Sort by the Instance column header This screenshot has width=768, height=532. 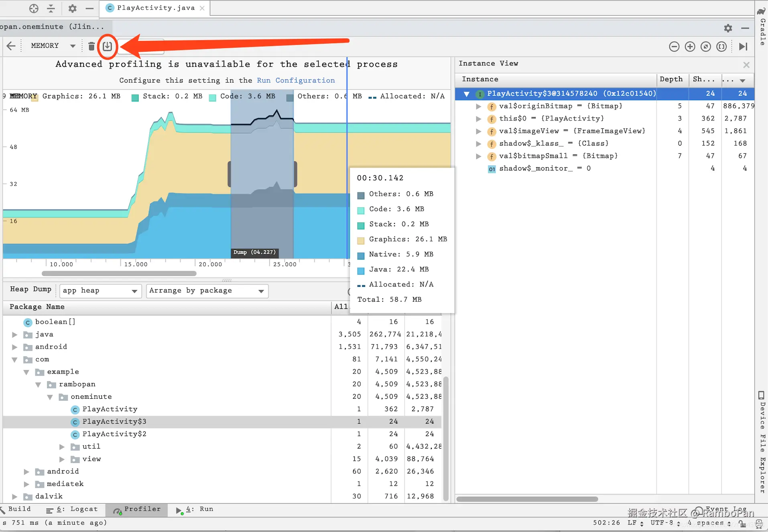pos(556,79)
